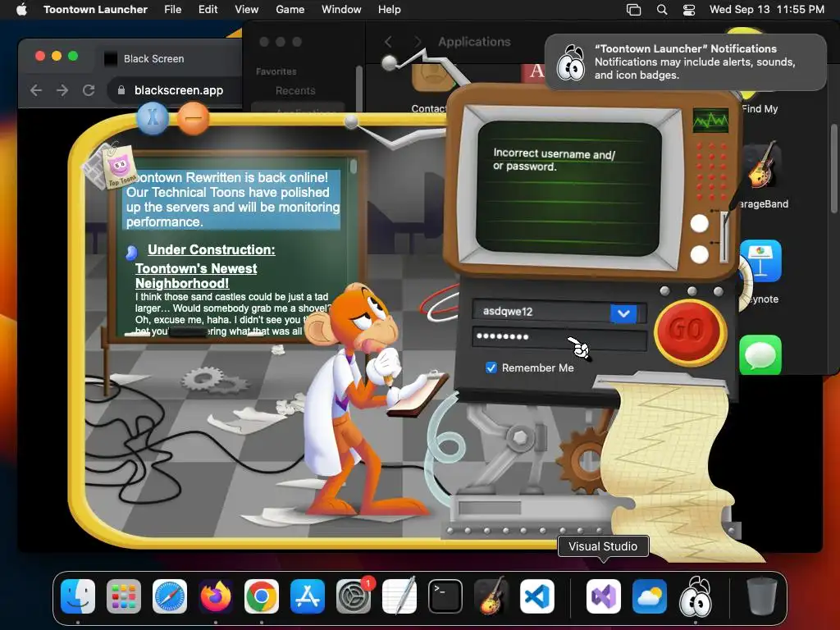Click the Finder forward chevron

(418, 42)
